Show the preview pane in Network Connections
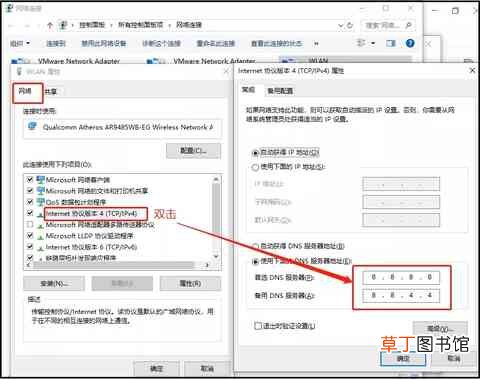This screenshot has height=379, width=480. coord(390,43)
